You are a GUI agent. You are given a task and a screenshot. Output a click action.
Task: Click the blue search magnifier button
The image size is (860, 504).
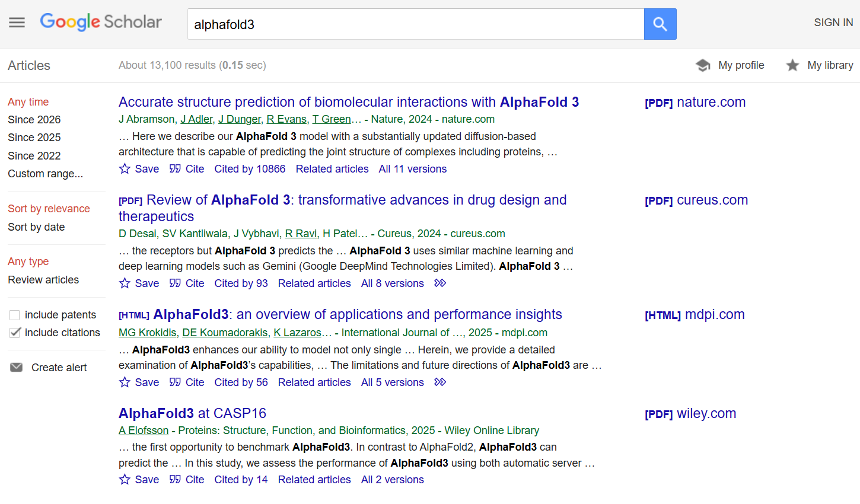coord(660,24)
